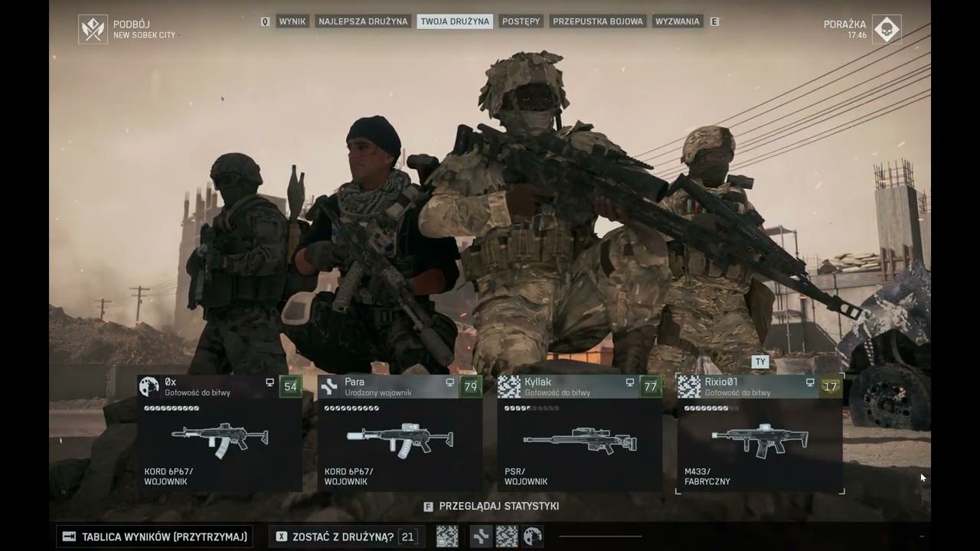Click PC platform icon on Kyllak card
Viewport: 980px width, 551px height.
click(629, 383)
